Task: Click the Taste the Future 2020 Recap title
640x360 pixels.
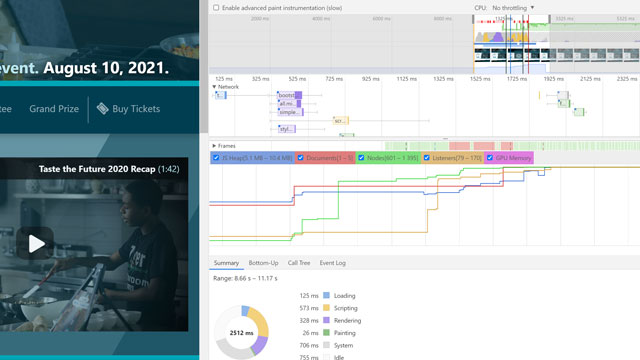Action: click(x=97, y=169)
